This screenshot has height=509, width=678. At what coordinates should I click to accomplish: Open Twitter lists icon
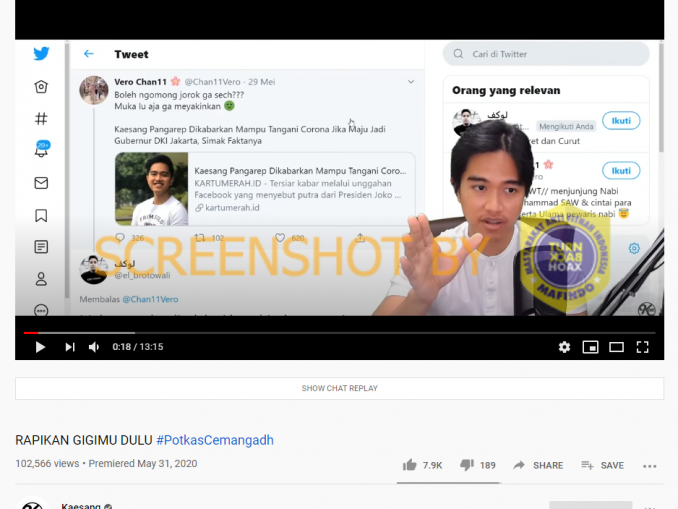click(x=41, y=247)
